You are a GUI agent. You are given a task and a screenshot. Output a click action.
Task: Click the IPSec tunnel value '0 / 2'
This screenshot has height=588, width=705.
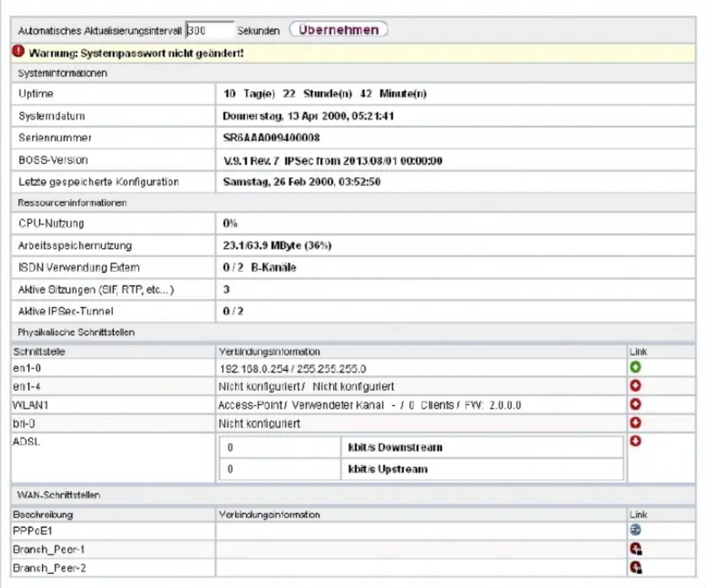pos(233,311)
